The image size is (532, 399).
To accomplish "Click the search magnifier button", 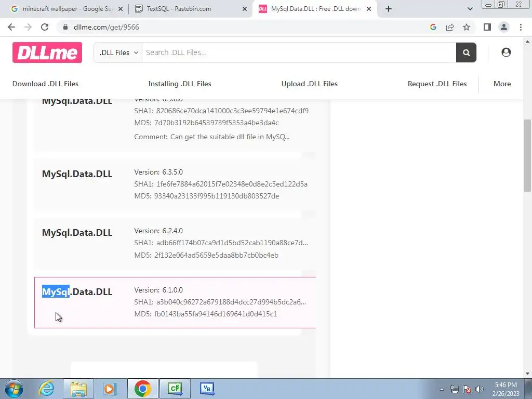I will (x=466, y=52).
